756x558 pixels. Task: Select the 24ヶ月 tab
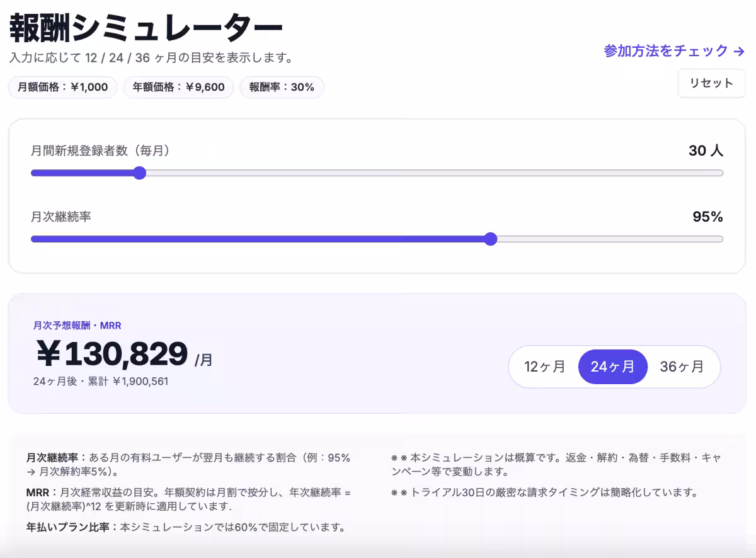(612, 367)
